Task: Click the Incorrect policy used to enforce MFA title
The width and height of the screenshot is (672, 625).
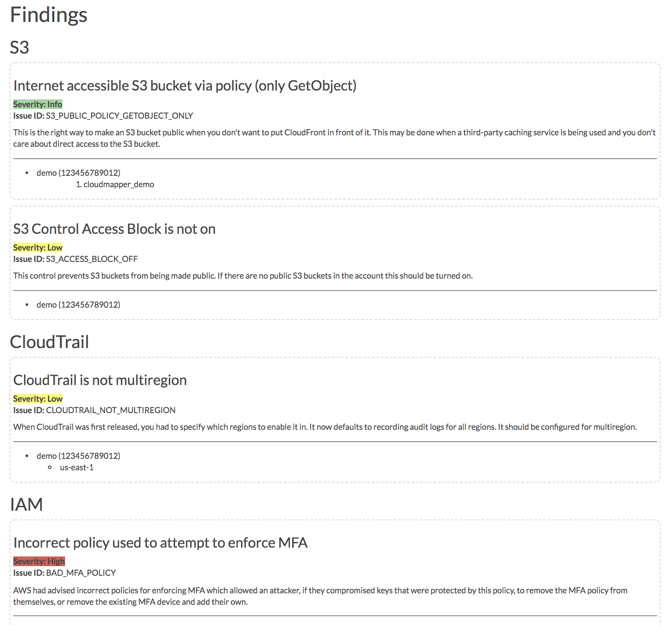Action: pos(161,543)
